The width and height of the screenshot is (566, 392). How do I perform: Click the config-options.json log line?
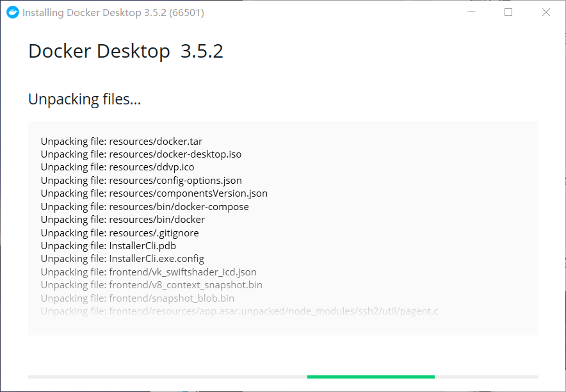click(x=141, y=181)
